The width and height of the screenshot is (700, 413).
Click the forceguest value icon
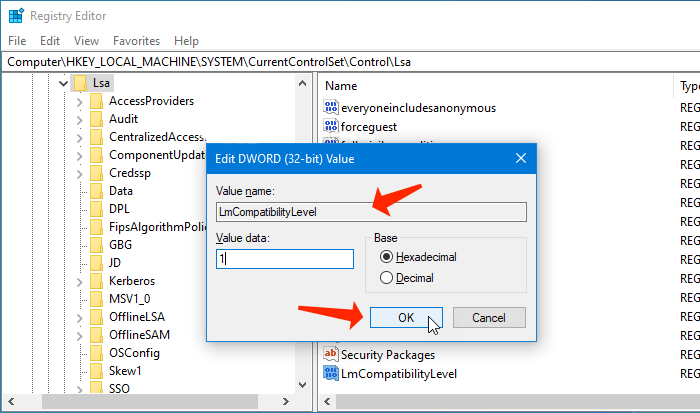331,126
